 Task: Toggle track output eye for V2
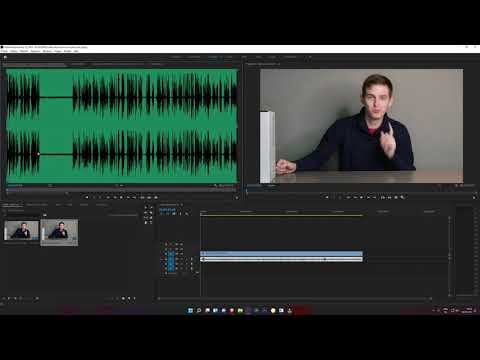[x=181, y=249]
